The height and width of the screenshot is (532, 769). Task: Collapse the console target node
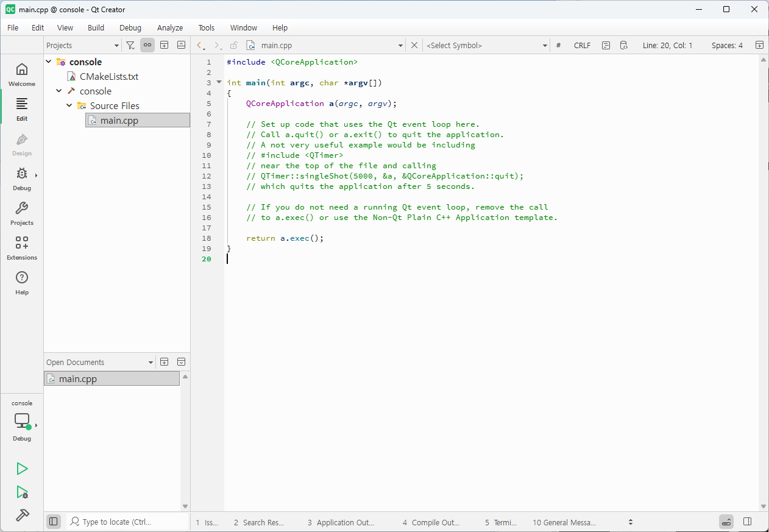59,91
